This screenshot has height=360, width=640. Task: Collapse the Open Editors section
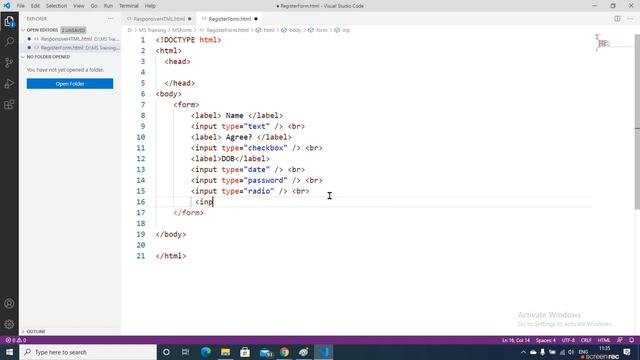coord(23,30)
